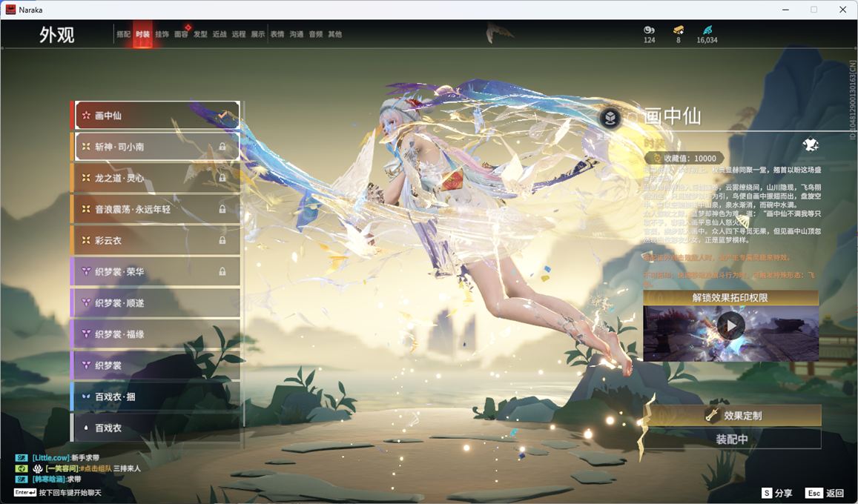
Task: Click the chat input prompt 按下回车键开始聊天
Action: pyautogui.click(x=70, y=493)
